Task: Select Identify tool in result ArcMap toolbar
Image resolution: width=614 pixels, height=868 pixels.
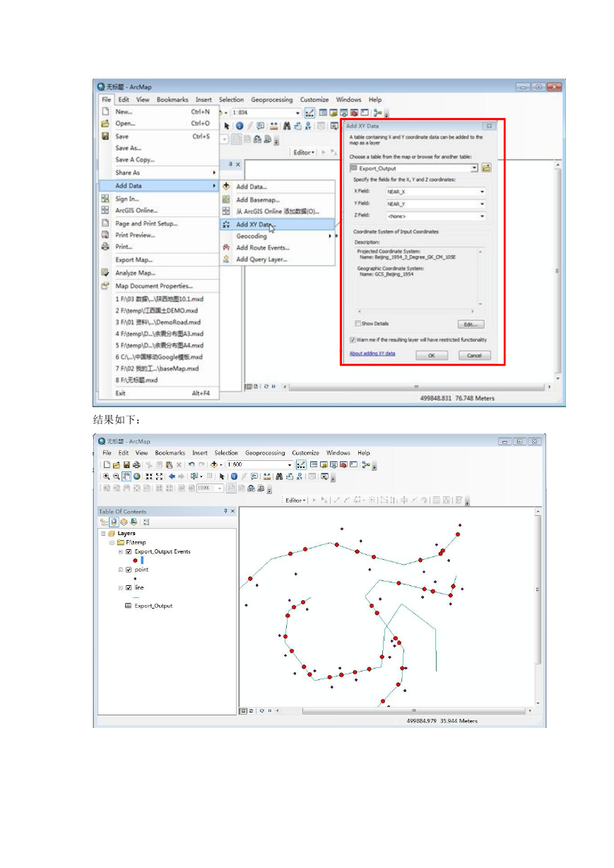Action: coord(234,476)
